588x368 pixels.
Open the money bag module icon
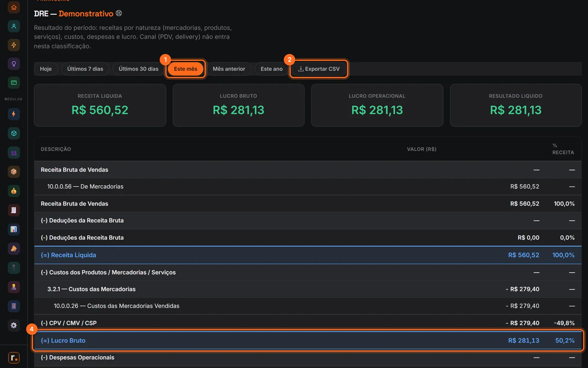pos(14,191)
